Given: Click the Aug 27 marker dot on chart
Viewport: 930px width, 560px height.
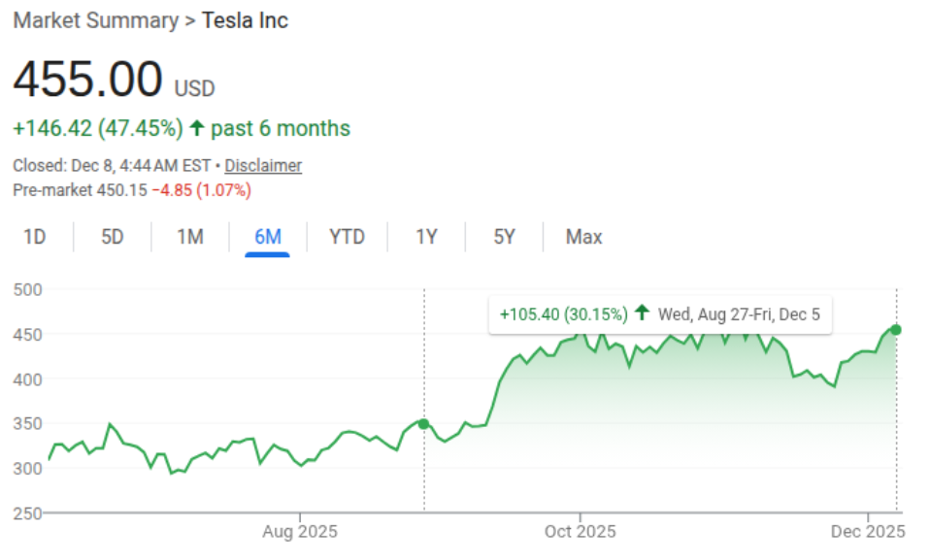Looking at the screenshot, I should [424, 423].
